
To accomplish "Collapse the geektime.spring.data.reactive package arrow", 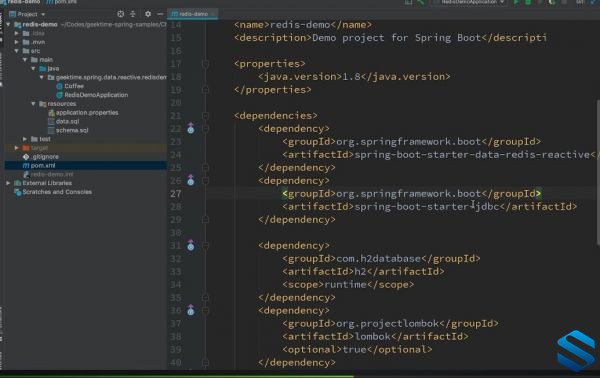I will click(42, 77).
